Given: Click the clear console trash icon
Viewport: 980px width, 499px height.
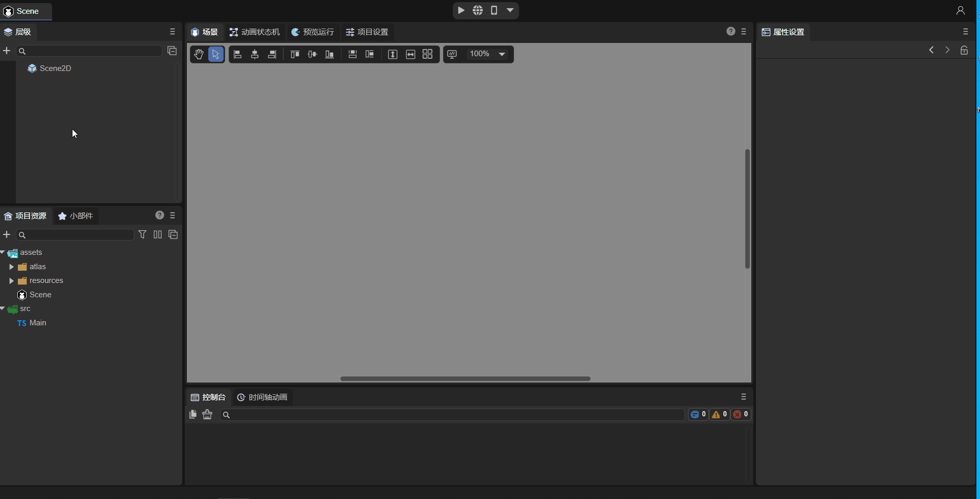Looking at the screenshot, I should pyautogui.click(x=207, y=414).
